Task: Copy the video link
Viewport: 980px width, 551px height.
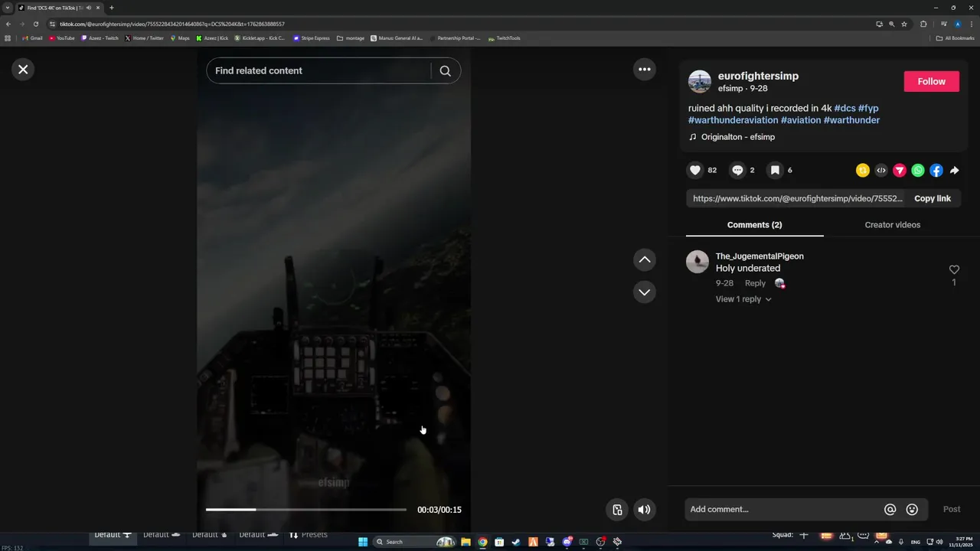Action: (933, 198)
